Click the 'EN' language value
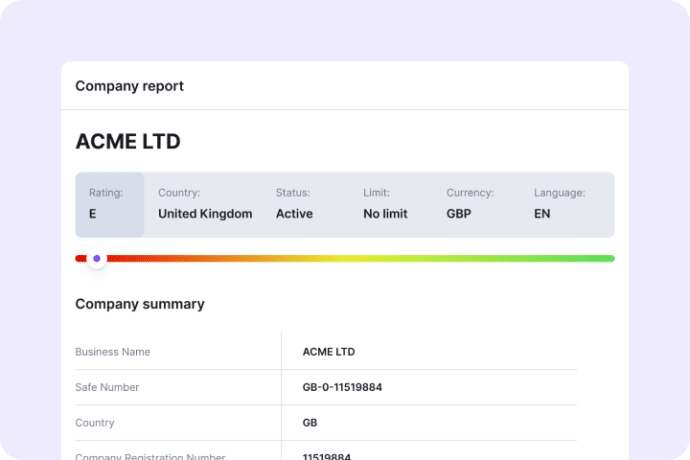The width and height of the screenshot is (690, 460). coord(542,213)
